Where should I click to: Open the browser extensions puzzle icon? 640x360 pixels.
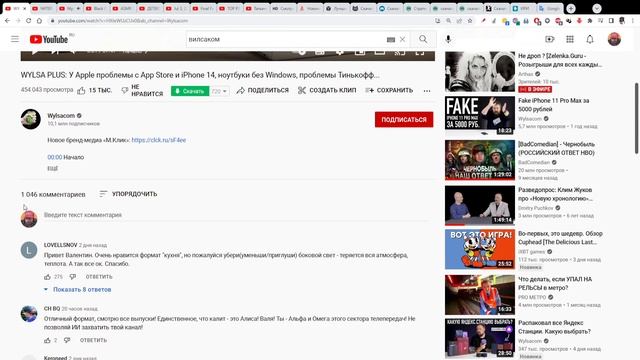pos(589,20)
